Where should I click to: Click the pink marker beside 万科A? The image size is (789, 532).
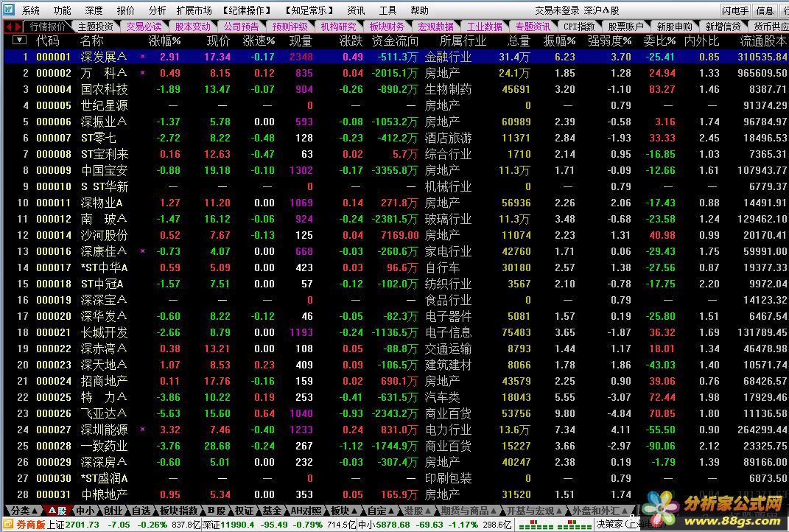pyautogui.click(x=142, y=73)
